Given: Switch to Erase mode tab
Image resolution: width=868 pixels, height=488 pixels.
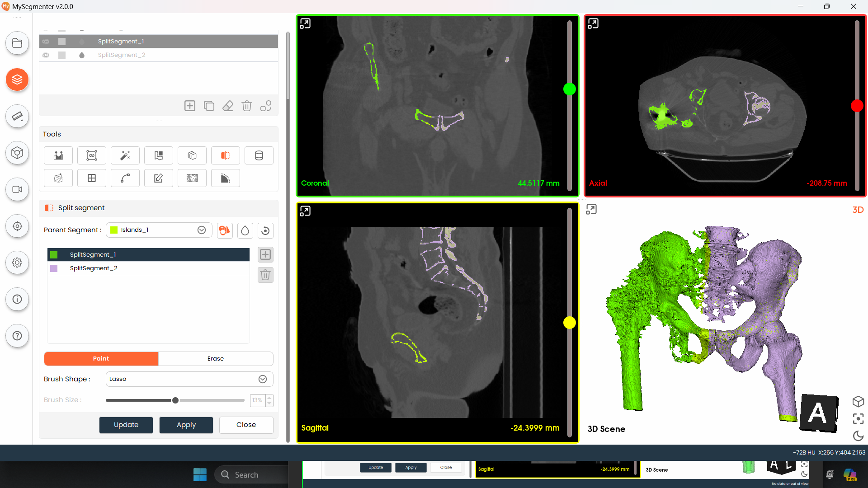Looking at the screenshot, I should coord(216,359).
